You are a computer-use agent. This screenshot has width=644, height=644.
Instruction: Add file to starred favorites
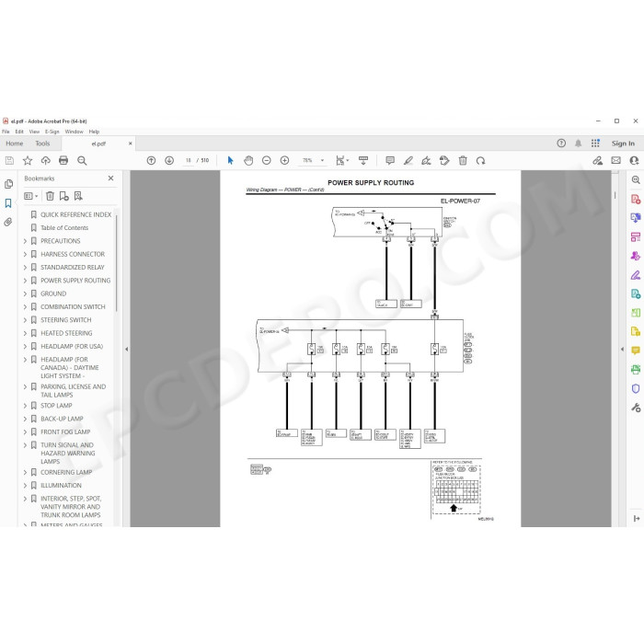28,161
